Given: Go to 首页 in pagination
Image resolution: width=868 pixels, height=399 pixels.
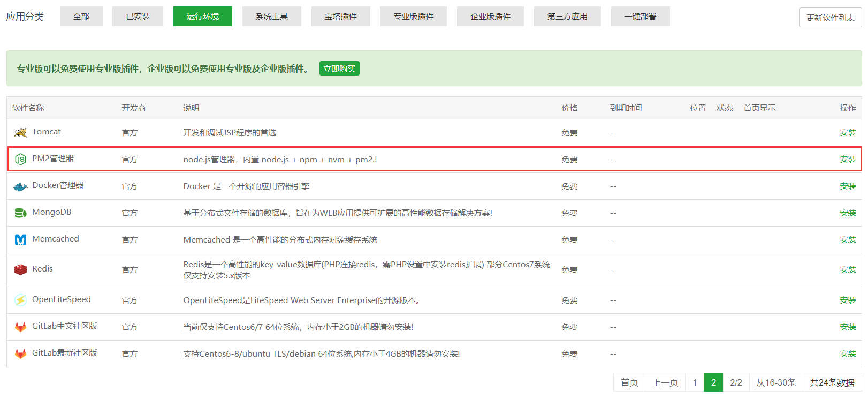Looking at the screenshot, I should 629,382.
